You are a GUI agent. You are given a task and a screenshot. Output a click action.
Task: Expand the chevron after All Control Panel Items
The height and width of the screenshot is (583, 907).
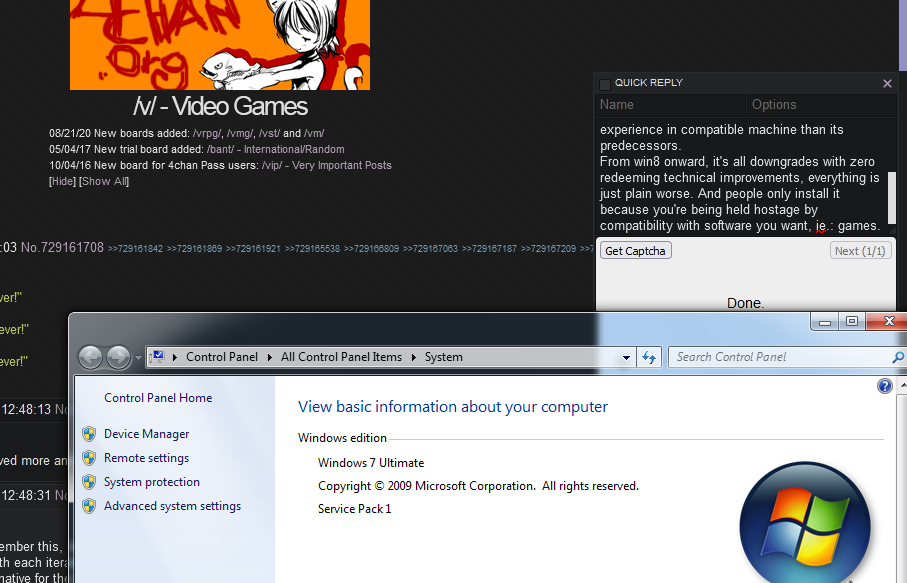pyautogui.click(x=414, y=357)
